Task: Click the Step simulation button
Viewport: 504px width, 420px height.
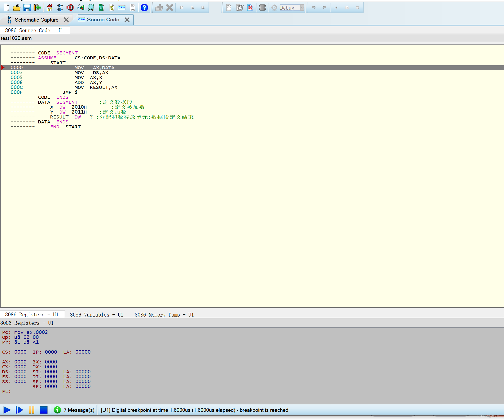Action: point(19,410)
